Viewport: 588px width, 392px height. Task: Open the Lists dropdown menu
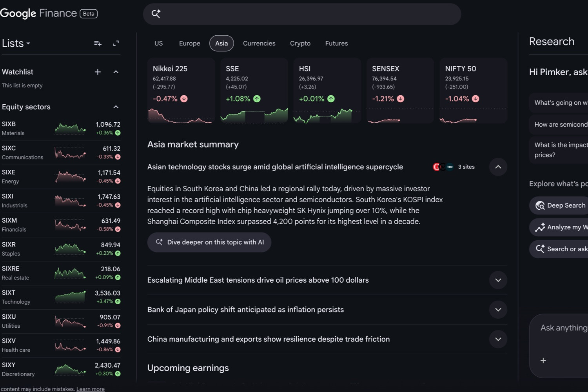(16, 44)
